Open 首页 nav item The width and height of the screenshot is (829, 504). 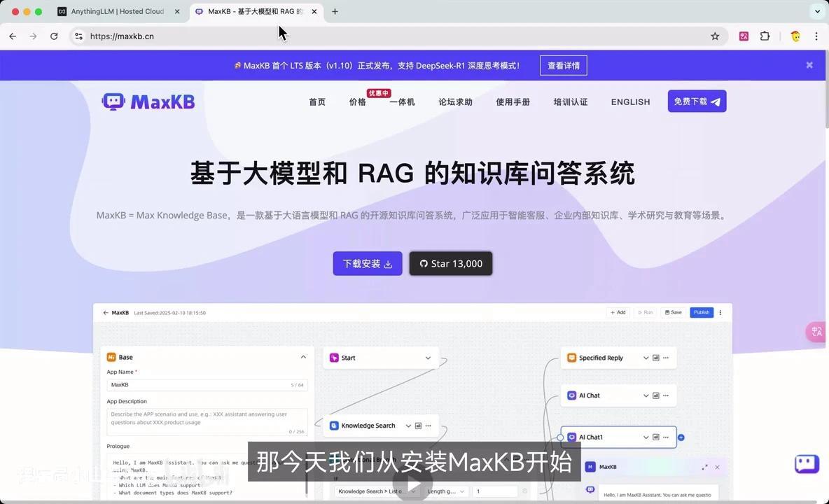[317, 102]
